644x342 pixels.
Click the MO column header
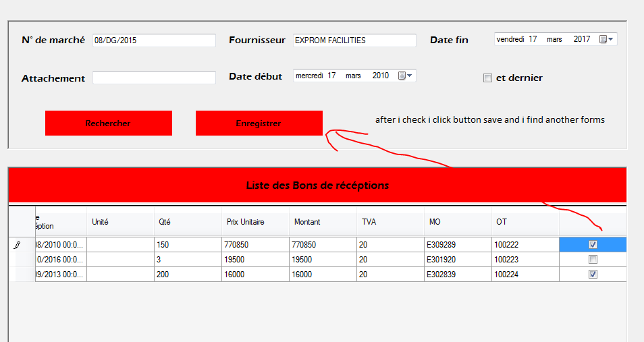tap(458, 222)
